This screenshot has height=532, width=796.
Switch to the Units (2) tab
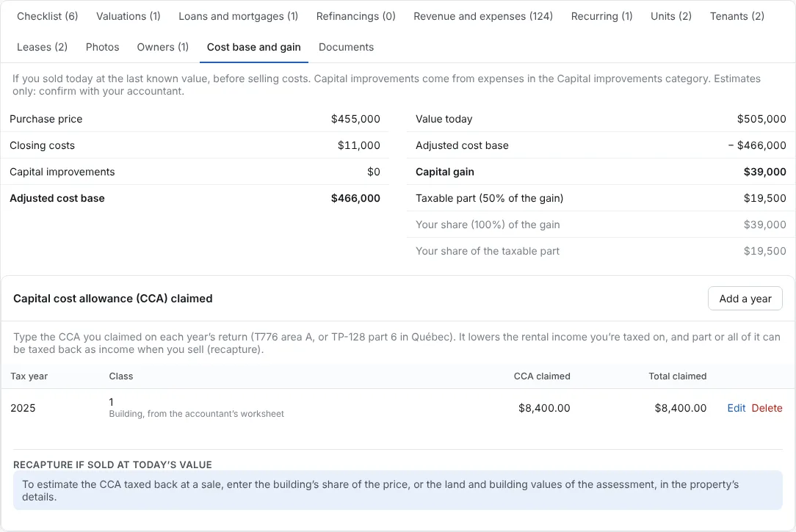[671, 16]
